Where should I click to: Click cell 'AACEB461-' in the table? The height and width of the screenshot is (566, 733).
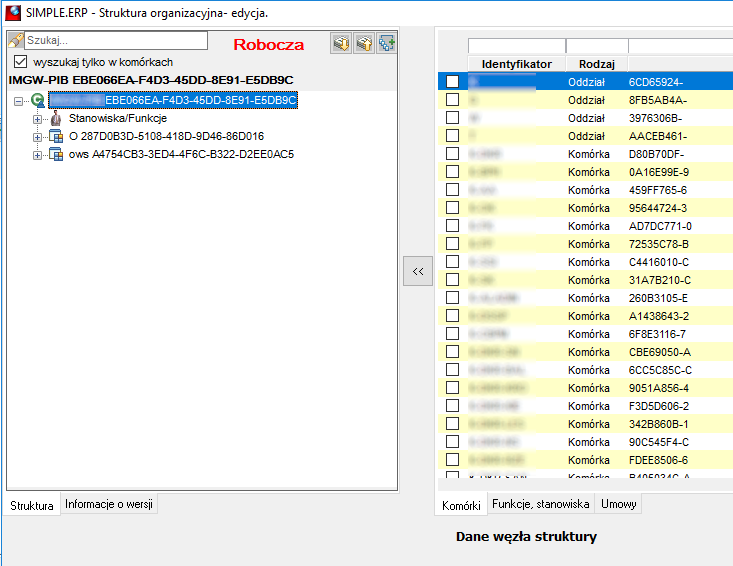point(658,136)
